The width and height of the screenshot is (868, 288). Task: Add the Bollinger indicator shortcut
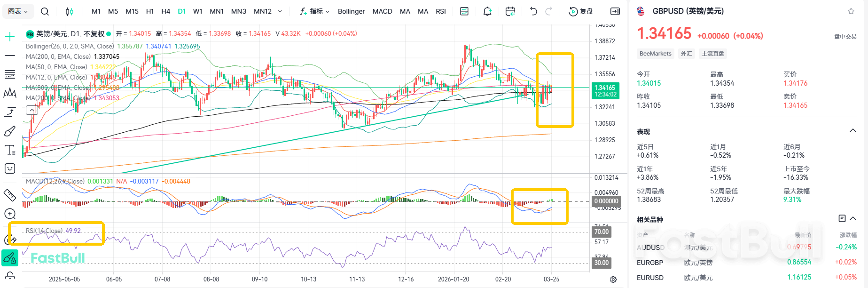352,11
